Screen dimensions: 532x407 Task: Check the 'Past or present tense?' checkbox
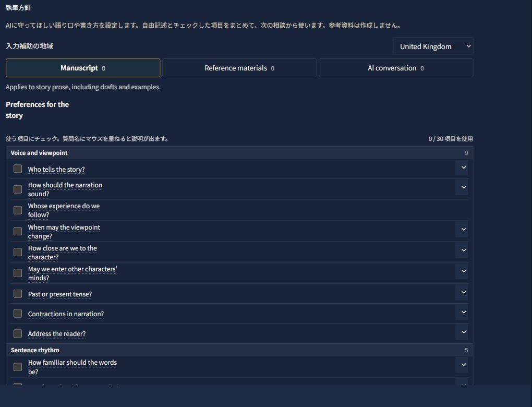(x=18, y=294)
